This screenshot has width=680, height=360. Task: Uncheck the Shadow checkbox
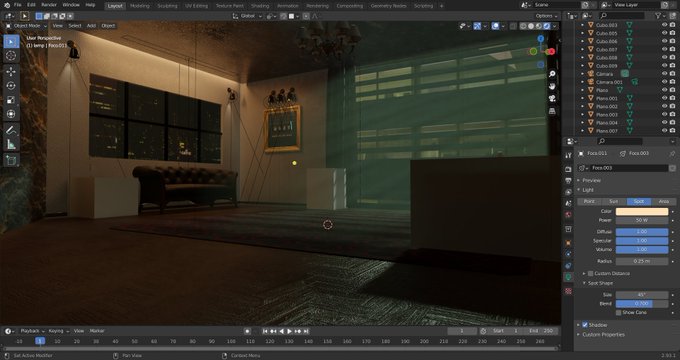585,325
